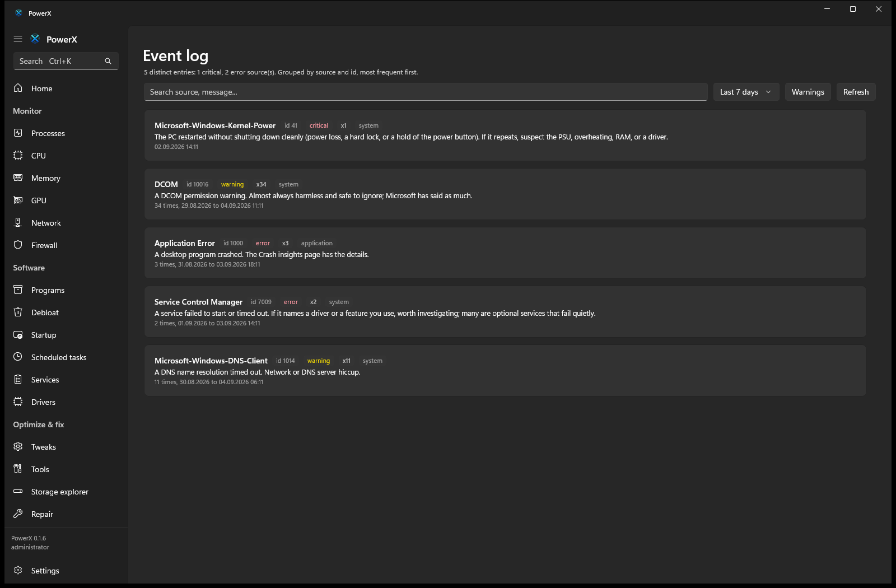
Task: Click the search magnifier icon in sidebar
Action: [x=108, y=61]
